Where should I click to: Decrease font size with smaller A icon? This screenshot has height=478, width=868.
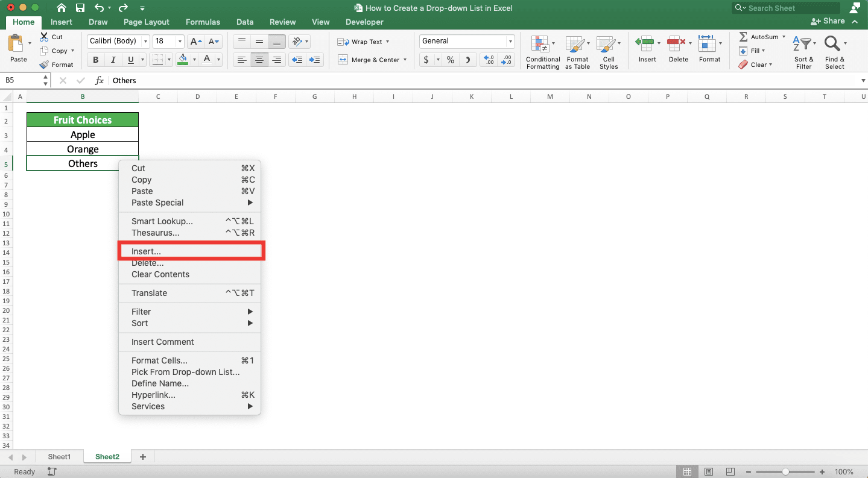[214, 42]
